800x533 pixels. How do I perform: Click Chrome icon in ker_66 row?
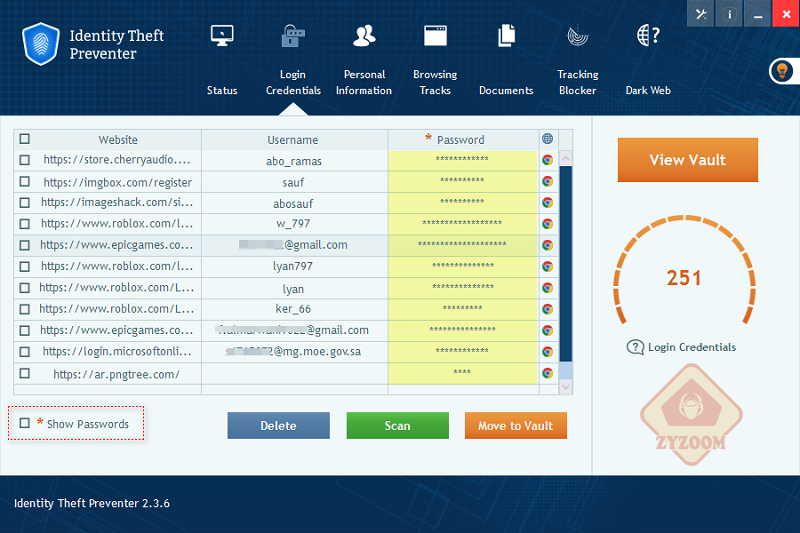pos(547,309)
